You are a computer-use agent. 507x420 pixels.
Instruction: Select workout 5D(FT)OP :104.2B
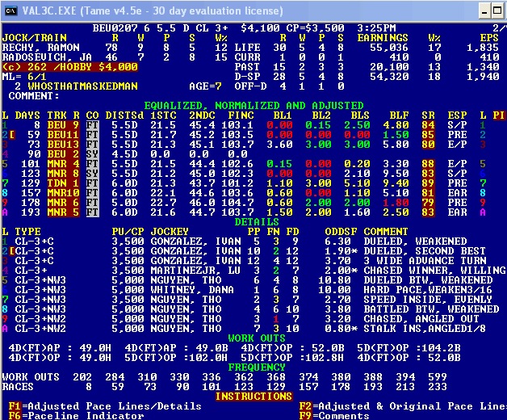click(409, 348)
